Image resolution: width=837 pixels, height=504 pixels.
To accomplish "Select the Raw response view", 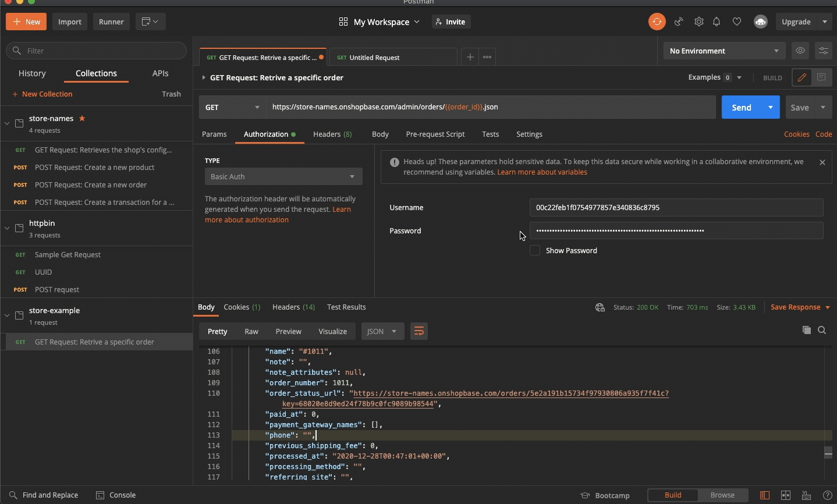I will click(251, 331).
